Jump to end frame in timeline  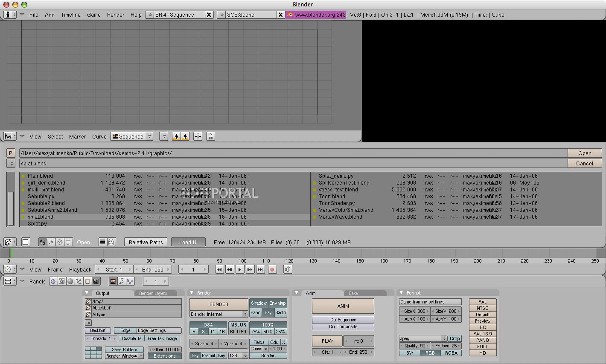(260, 269)
